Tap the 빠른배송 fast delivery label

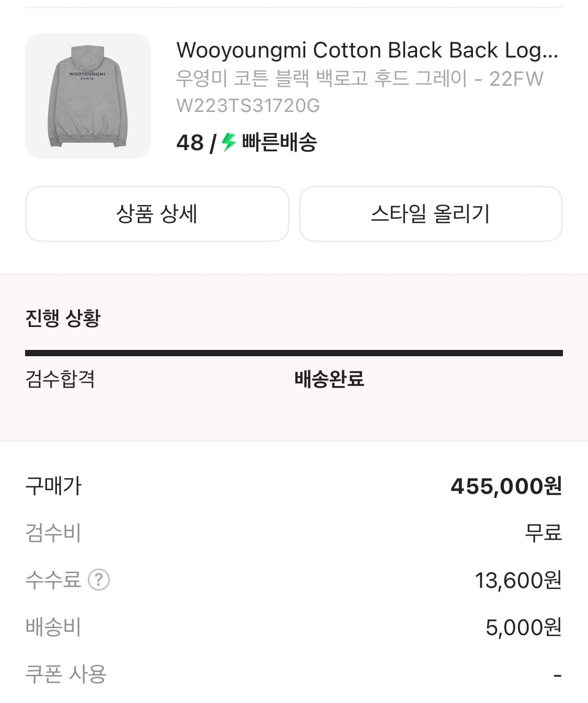[279, 142]
